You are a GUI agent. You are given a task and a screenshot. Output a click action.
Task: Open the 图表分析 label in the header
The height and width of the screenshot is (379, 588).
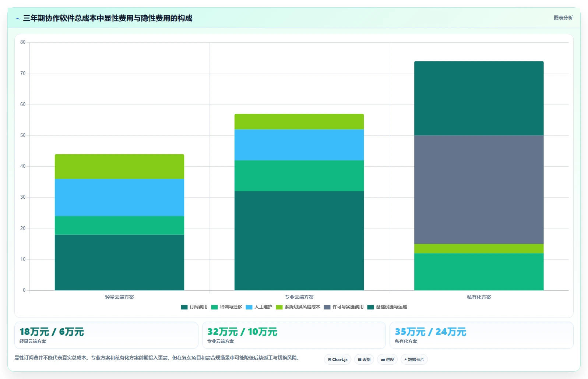pos(563,18)
